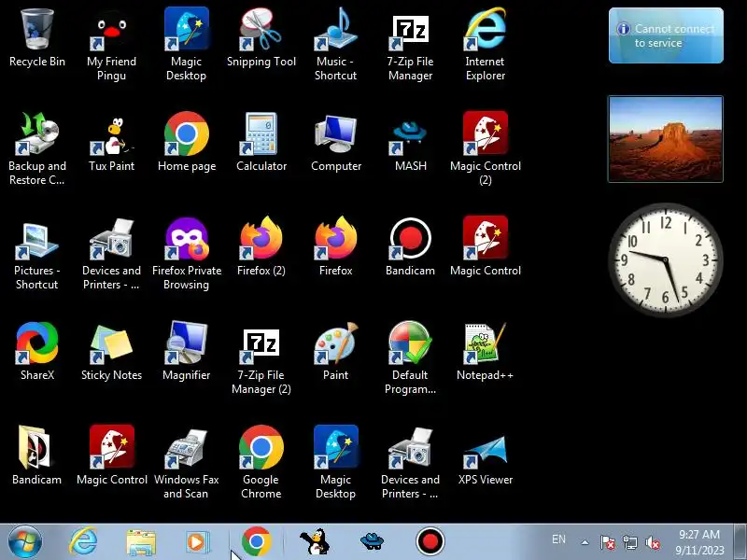Click the muted volume tray icon
Screen dimensions: 747x560
(653, 542)
